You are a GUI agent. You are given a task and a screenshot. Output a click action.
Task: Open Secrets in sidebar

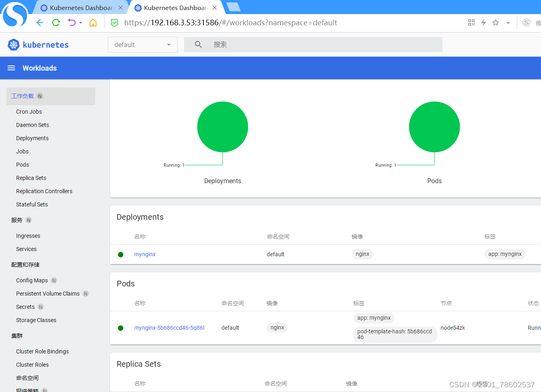25,307
